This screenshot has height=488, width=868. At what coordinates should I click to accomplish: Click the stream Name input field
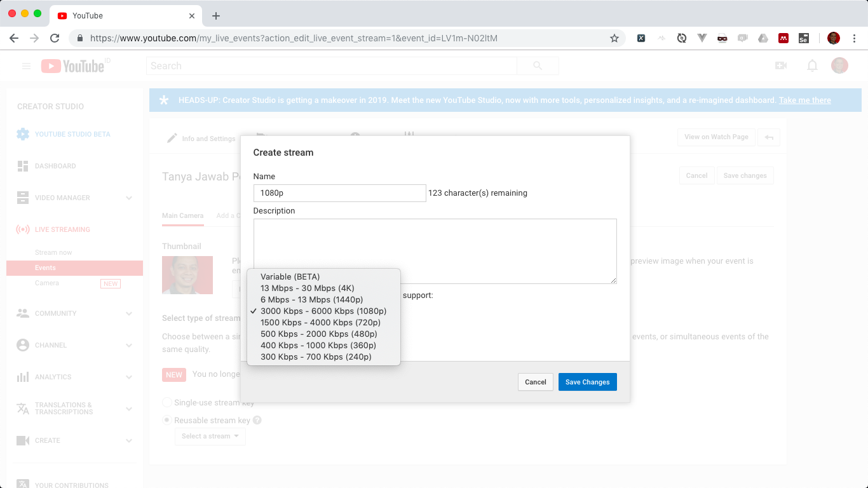pos(339,193)
